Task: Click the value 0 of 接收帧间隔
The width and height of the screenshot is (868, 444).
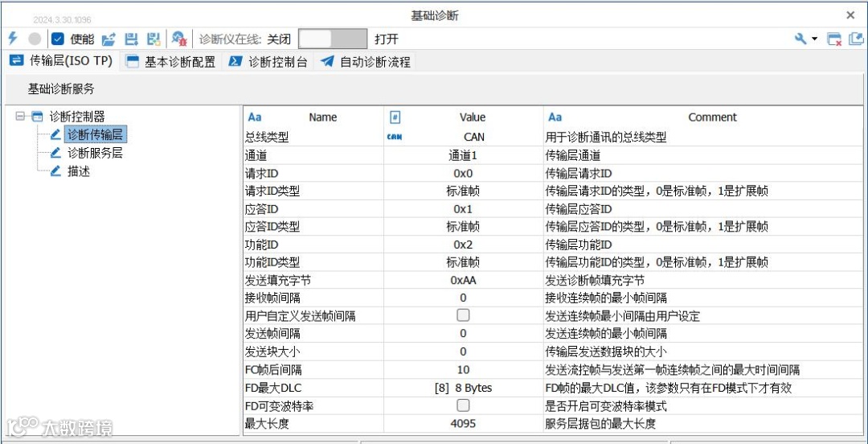Action: pos(464,298)
